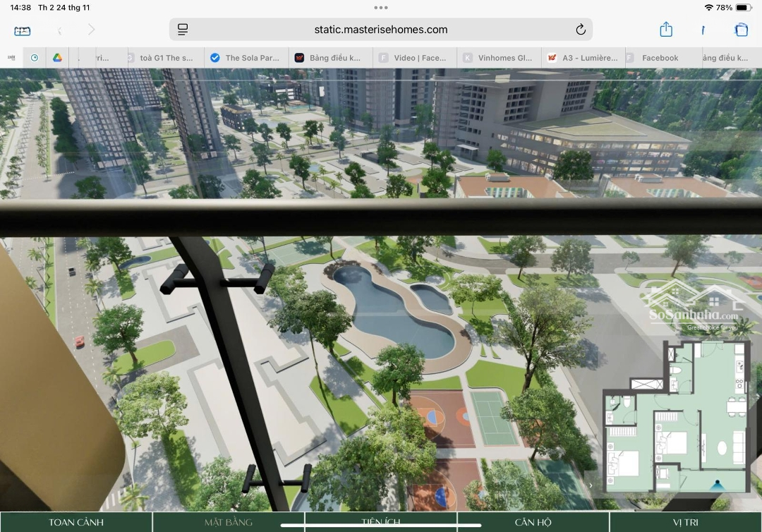The height and width of the screenshot is (532, 762).
Task: Open the page reader menu icon
Action: click(x=183, y=30)
